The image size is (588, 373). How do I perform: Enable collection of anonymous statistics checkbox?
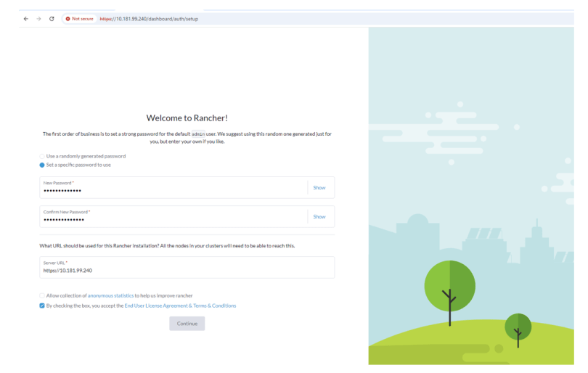[x=42, y=296]
